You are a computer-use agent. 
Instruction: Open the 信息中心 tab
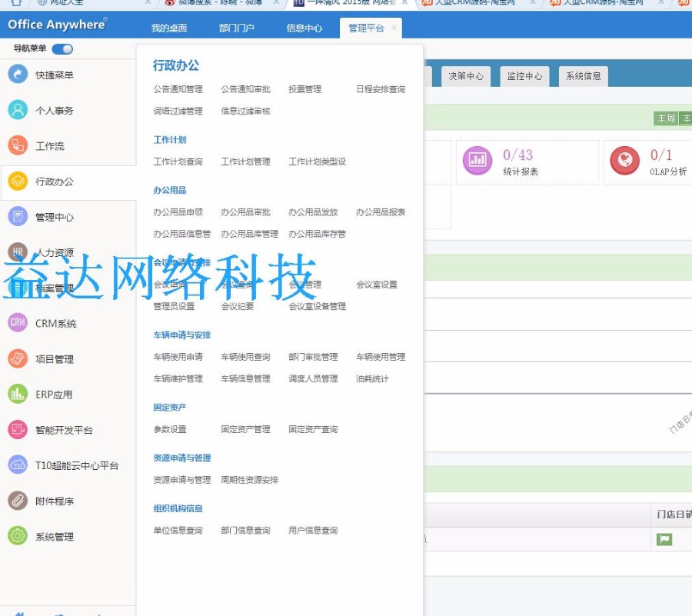pyautogui.click(x=304, y=28)
